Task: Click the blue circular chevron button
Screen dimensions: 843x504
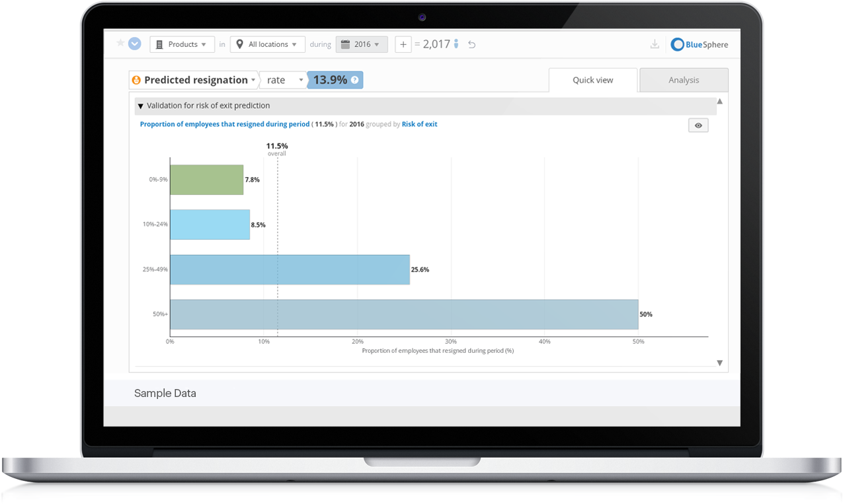Action: point(135,44)
